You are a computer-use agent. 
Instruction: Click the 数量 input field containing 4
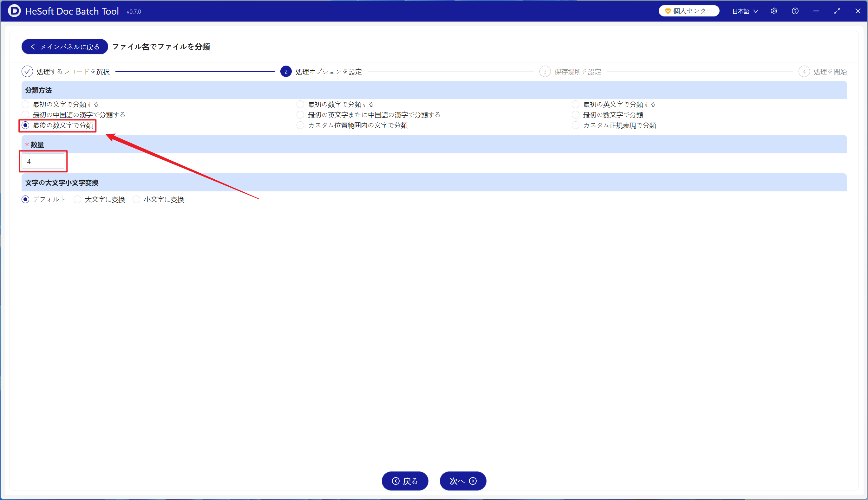click(43, 161)
